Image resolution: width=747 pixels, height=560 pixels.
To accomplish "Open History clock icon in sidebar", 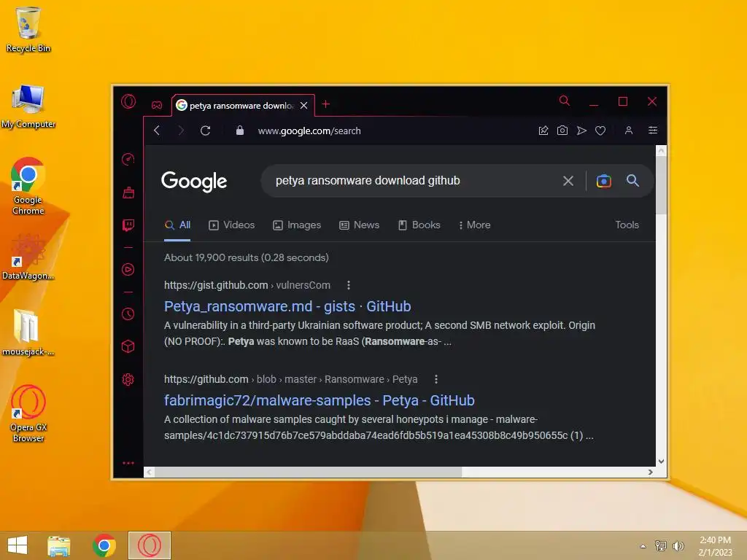I will (128, 314).
